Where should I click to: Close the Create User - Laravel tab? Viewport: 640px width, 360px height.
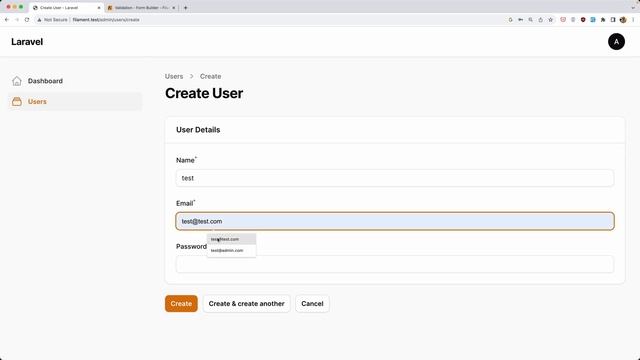point(98,8)
